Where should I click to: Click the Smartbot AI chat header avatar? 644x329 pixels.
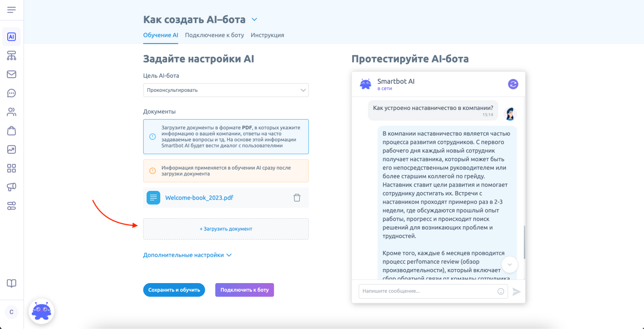[365, 84]
